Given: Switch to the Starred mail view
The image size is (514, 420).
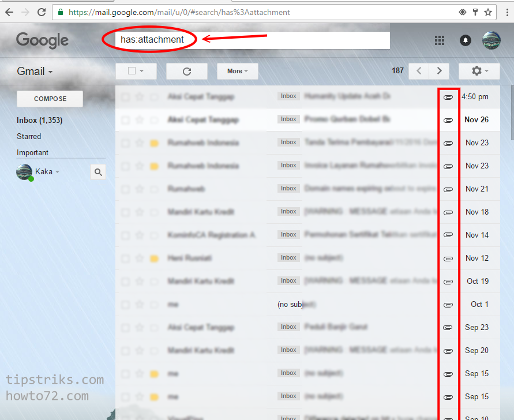Looking at the screenshot, I should [x=29, y=136].
